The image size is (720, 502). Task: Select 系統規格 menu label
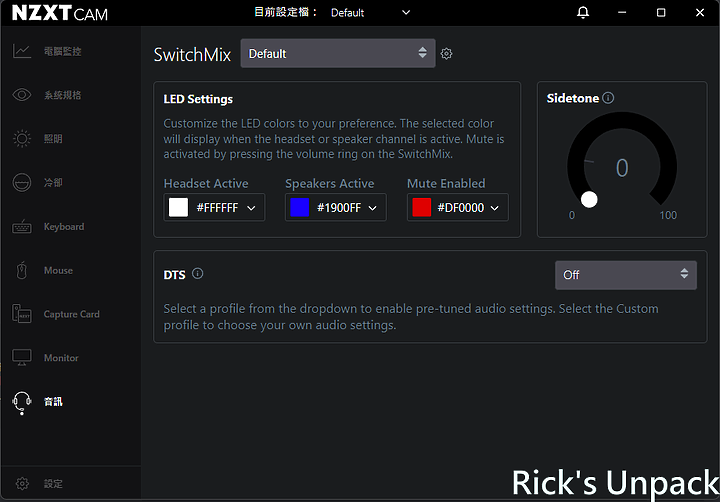62,95
